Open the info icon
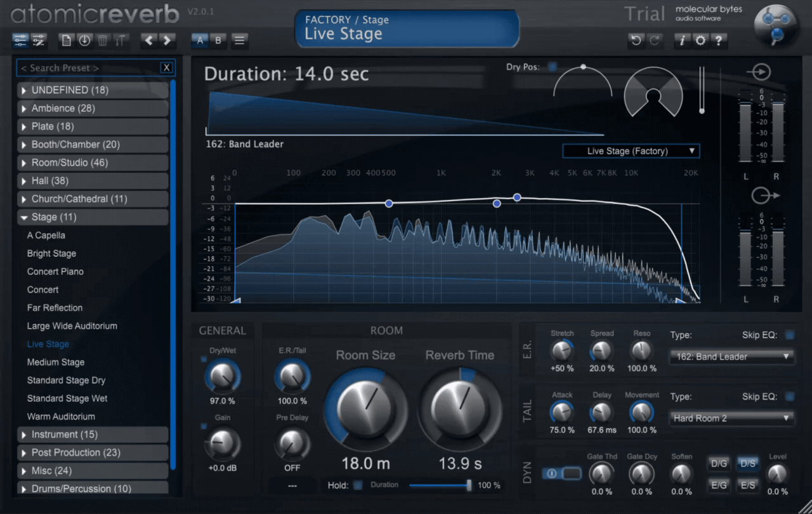 (682, 41)
